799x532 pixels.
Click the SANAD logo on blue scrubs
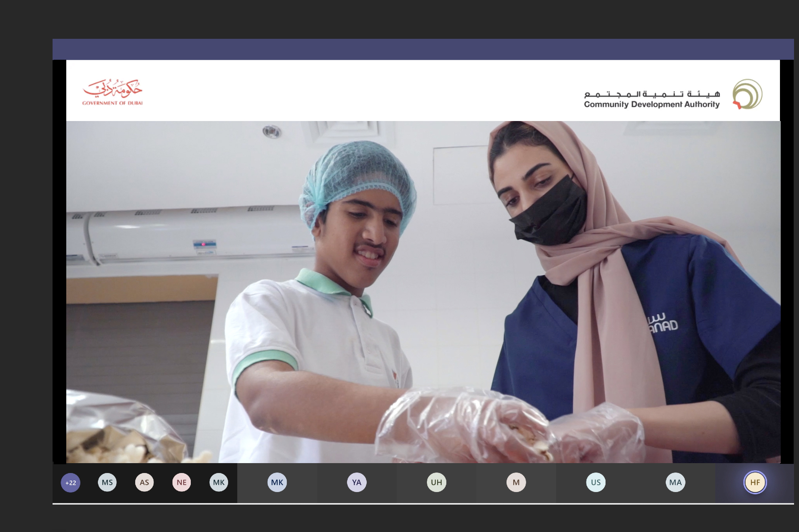coord(663,323)
